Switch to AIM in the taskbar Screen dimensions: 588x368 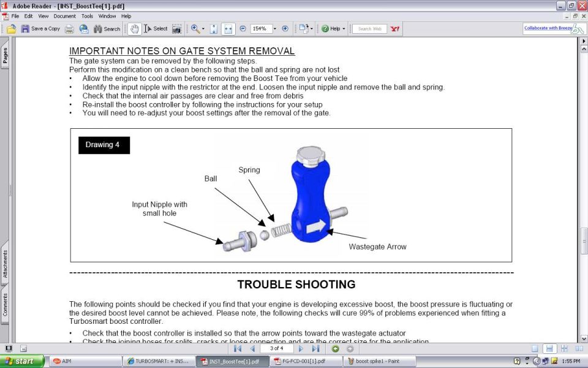point(85,361)
